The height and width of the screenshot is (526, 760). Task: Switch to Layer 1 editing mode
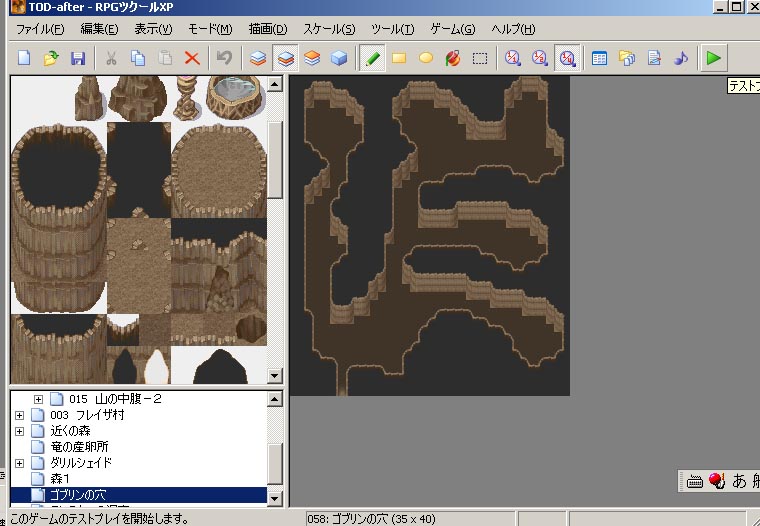[258, 58]
